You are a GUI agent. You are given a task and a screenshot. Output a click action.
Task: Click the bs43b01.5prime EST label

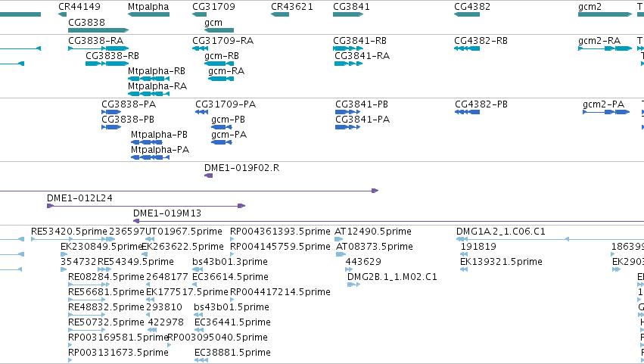tap(232, 308)
